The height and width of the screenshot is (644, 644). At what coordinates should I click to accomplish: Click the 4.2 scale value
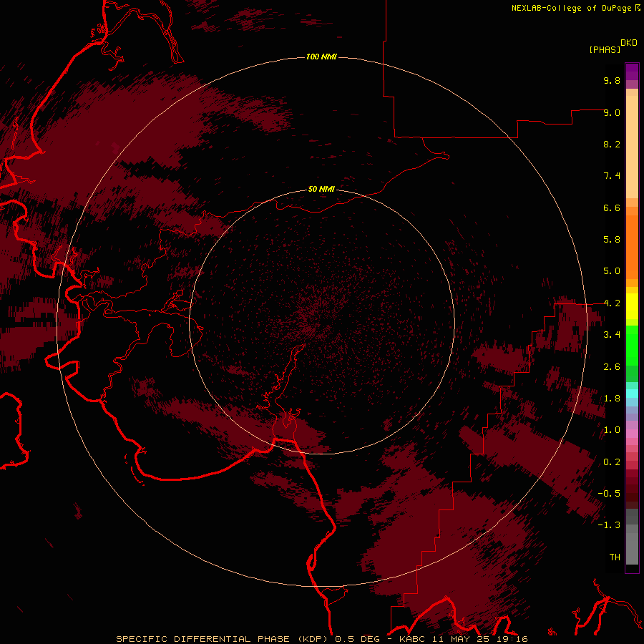pos(612,303)
